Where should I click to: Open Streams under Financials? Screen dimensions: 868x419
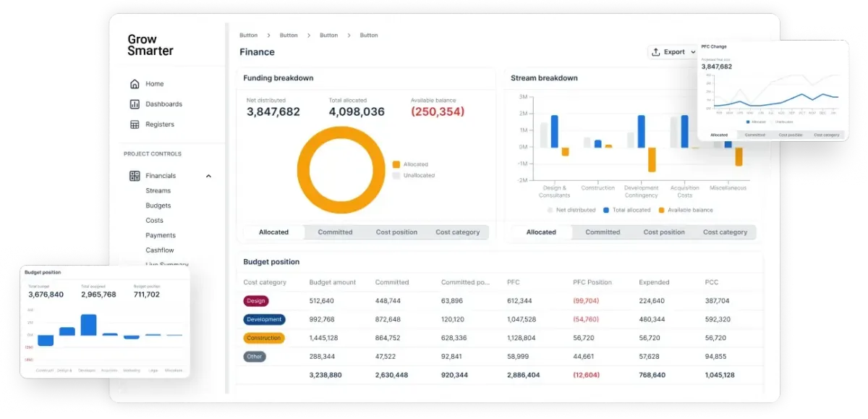(158, 191)
